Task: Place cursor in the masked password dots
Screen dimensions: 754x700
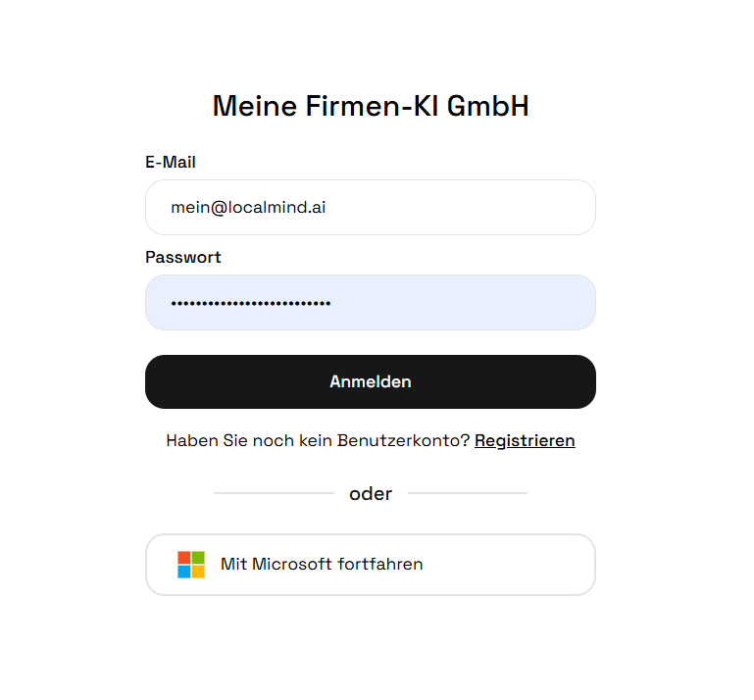Action: click(x=250, y=304)
